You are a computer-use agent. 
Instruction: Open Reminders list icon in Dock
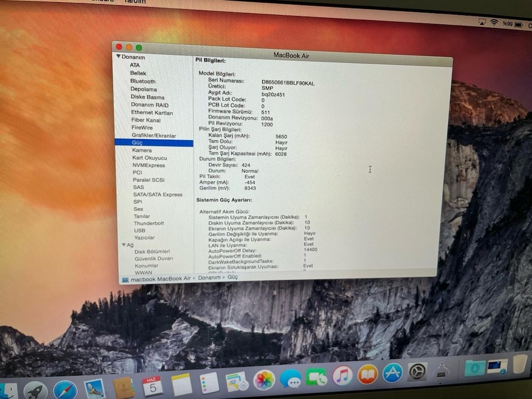coord(209,383)
